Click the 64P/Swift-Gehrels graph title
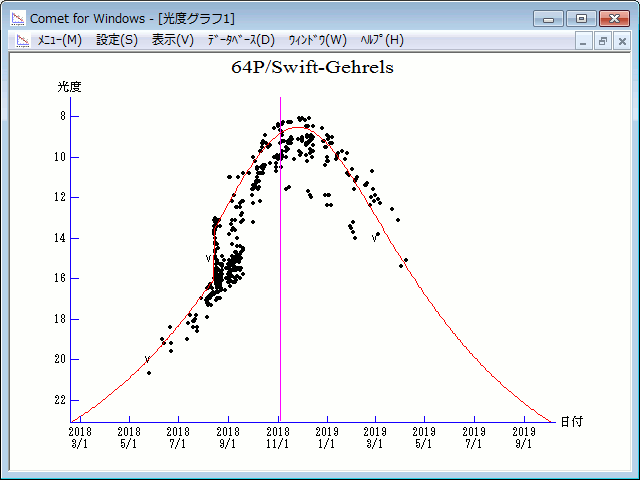 [x=312, y=68]
